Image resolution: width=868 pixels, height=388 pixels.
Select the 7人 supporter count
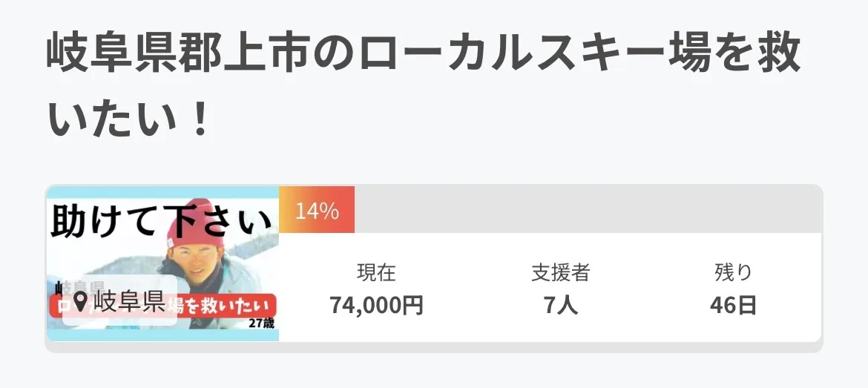[x=560, y=305]
